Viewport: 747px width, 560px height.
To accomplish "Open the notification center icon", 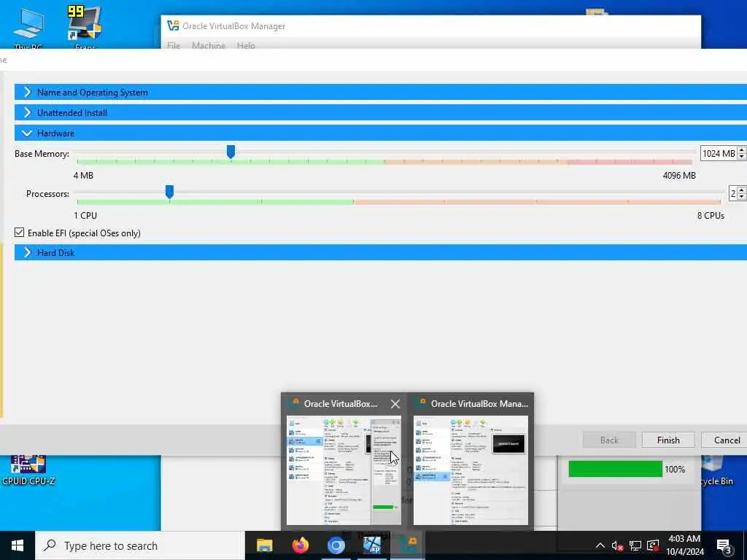I will (x=724, y=546).
